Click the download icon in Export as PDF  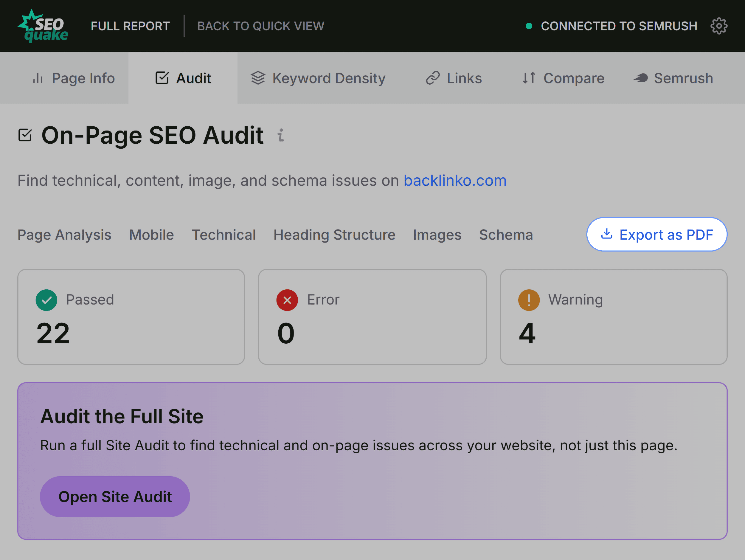(x=606, y=234)
